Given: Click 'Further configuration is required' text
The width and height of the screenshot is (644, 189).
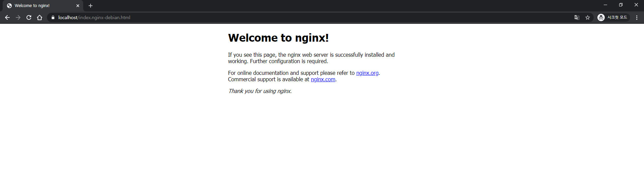Looking at the screenshot, I should pyautogui.click(x=289, y=61).
